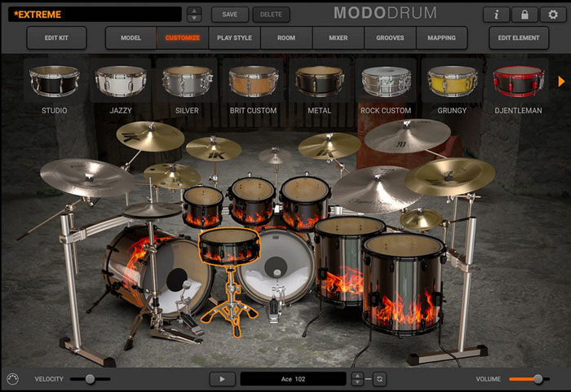Click the preset up/down stepper arrows
The height and width of the screenshot is (392, 571).
194,15
